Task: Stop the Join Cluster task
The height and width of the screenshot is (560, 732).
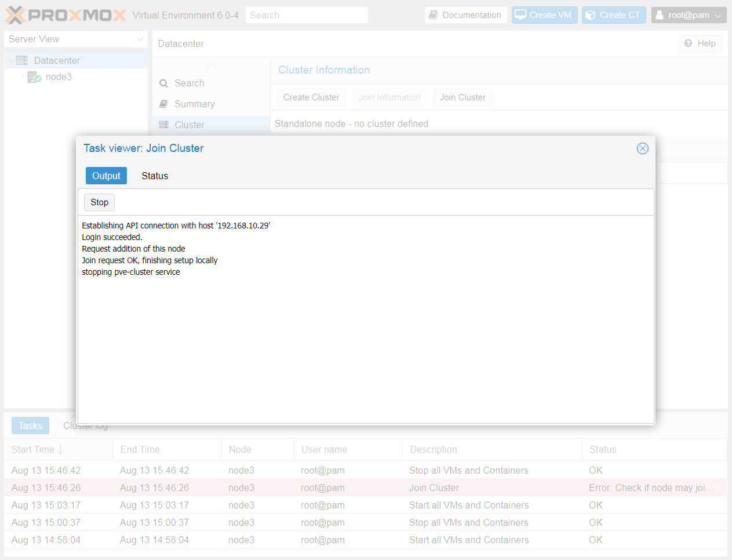Action: point(100,202)
